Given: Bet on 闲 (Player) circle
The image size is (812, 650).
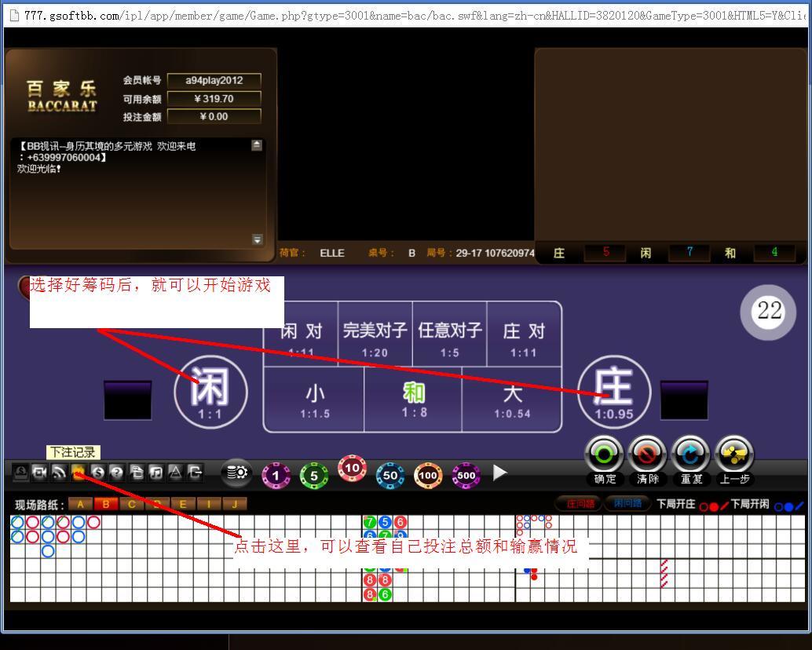Looking at the screenshot, I should coord(210,392).
